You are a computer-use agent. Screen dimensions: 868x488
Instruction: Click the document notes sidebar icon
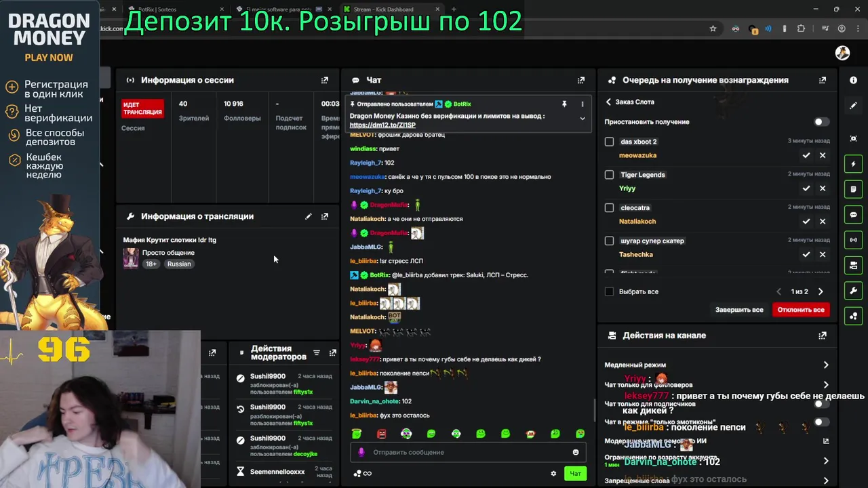tap(853, 189)
